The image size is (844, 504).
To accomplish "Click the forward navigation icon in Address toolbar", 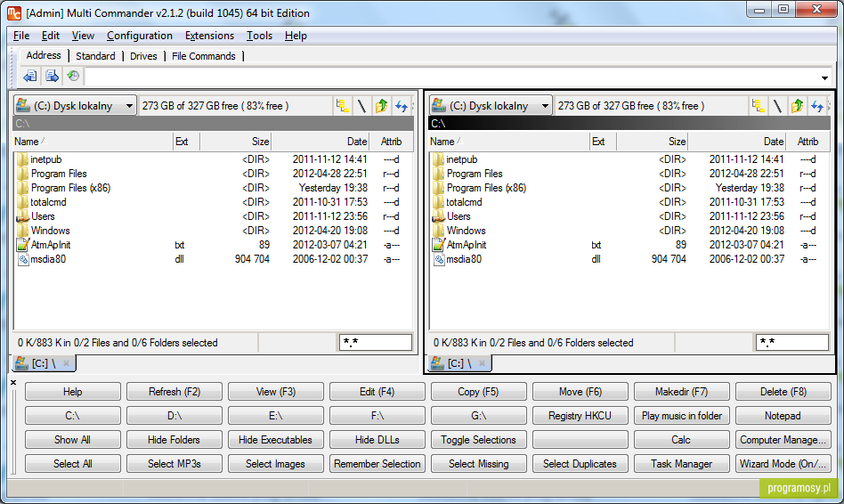I will (52, 76).
